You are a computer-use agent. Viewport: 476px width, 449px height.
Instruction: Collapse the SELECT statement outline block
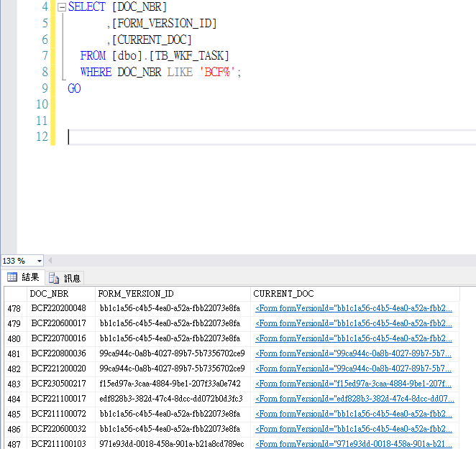62,7
